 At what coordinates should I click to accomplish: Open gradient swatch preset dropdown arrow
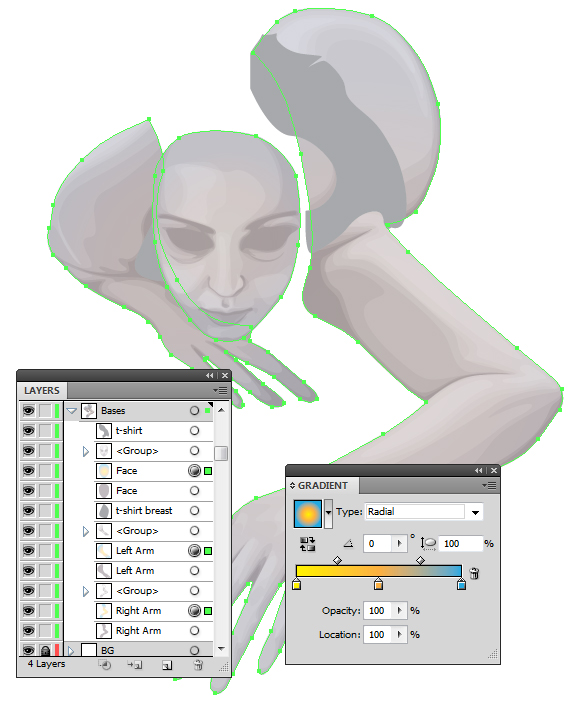(328, 514)
